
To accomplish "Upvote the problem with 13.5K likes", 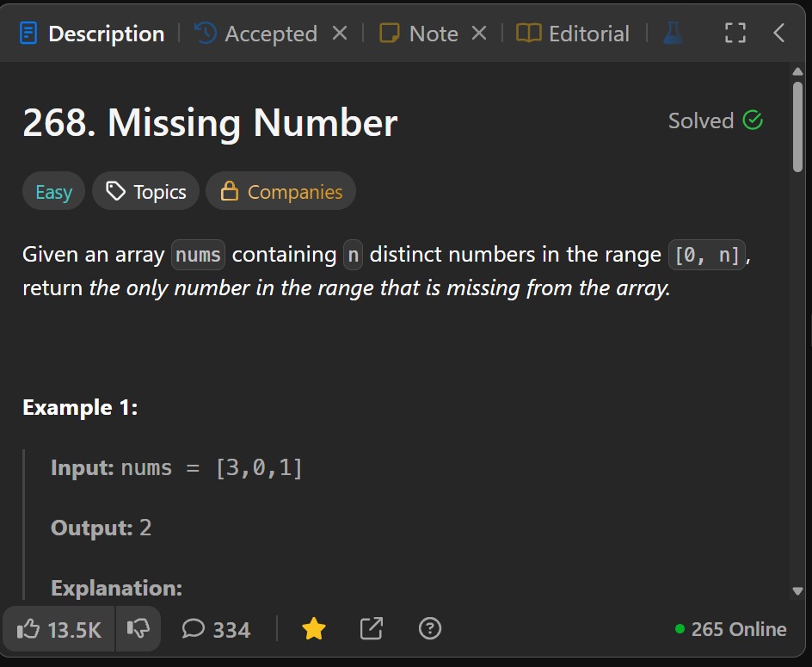I will point(58,629).
